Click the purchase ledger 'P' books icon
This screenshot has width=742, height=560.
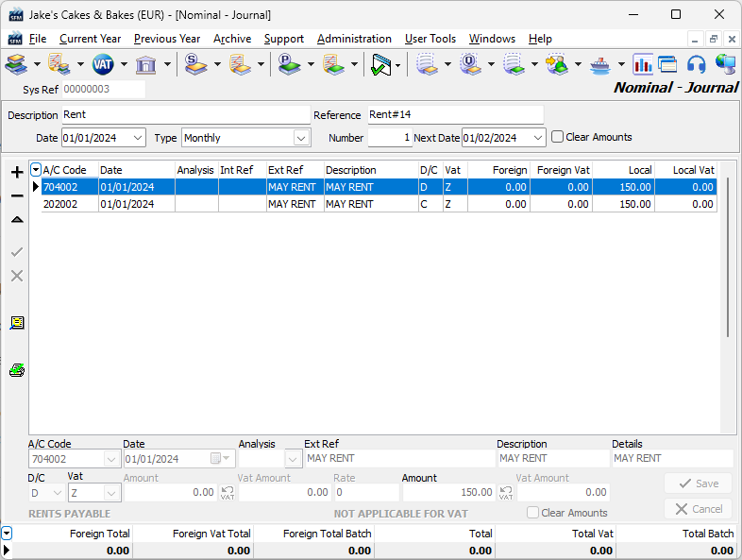tap(289, 64)
